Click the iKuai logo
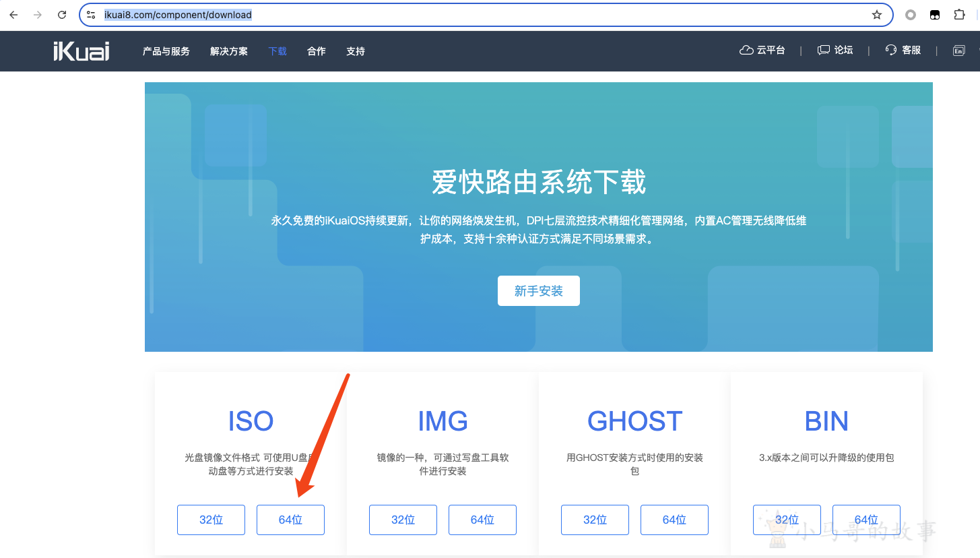The image size is (980, 558). tap(81, 51)
